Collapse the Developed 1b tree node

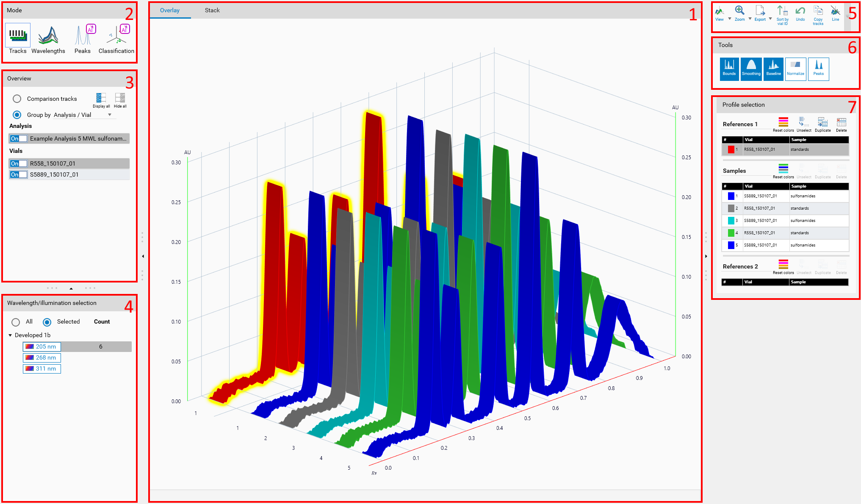click(10, 335)
